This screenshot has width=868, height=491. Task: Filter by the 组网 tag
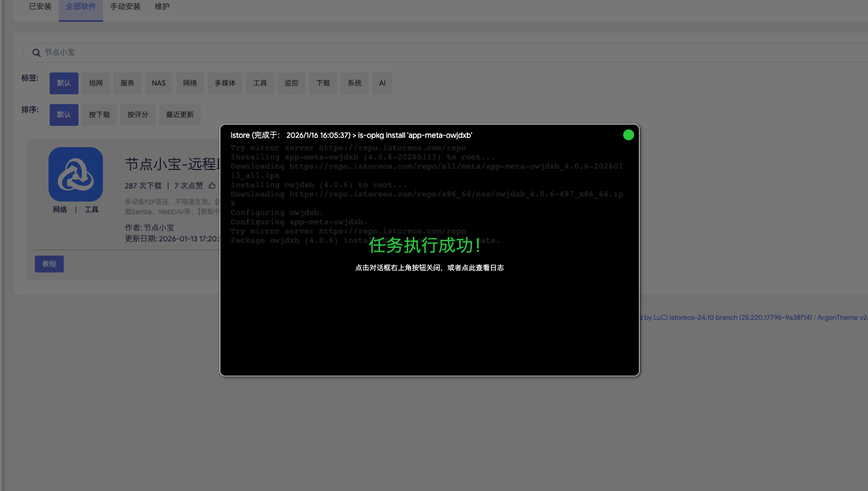click(x=96, y=83)
